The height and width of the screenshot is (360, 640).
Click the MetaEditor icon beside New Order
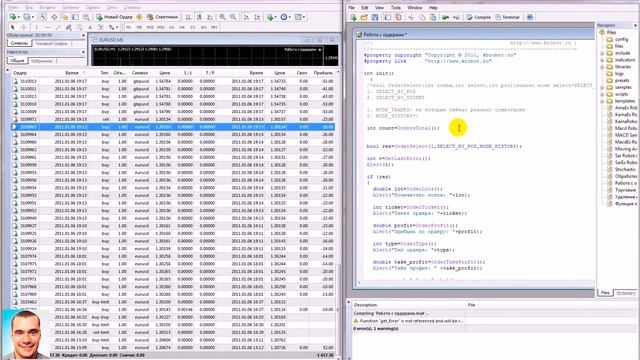[139, 17]
